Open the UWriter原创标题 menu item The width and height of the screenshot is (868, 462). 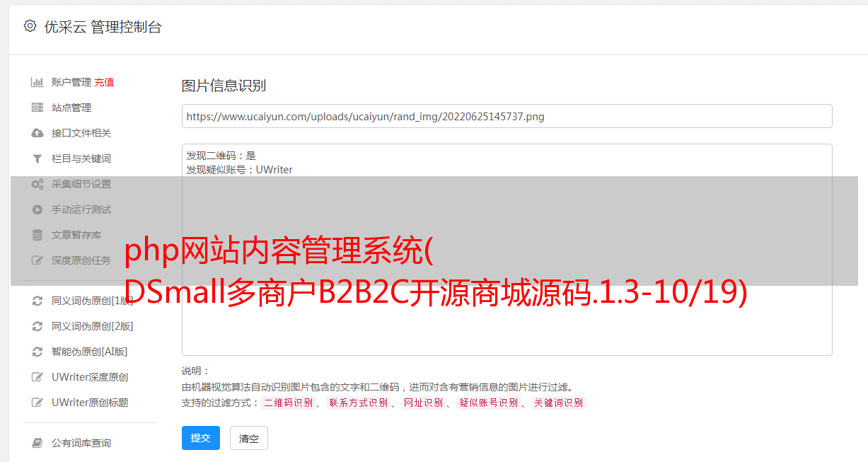pyautogui.click(x=90, y=403)
